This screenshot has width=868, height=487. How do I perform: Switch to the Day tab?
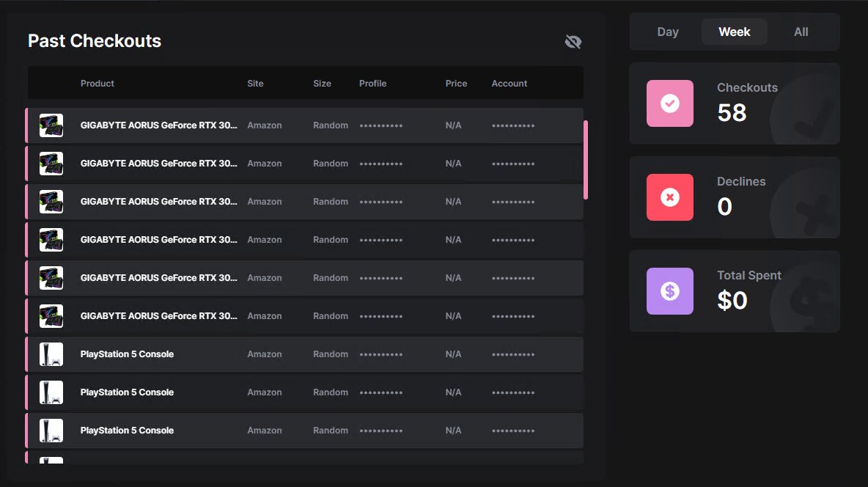click(668, 32)
